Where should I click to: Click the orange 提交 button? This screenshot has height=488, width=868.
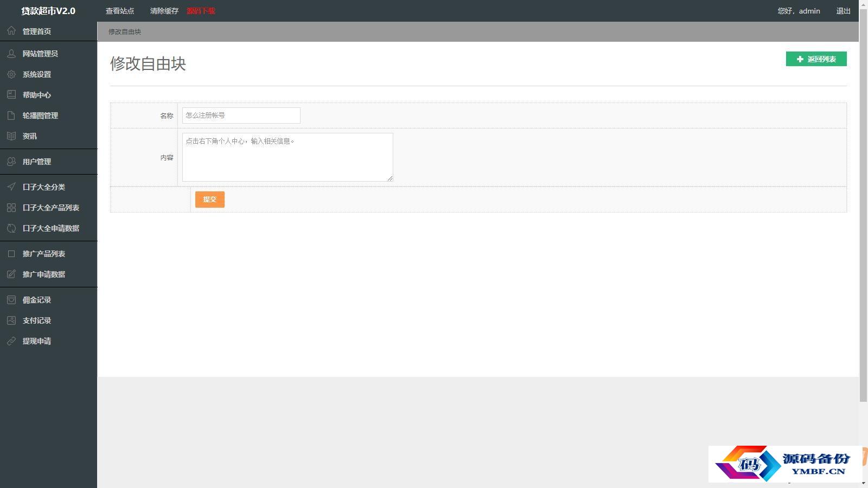pos(210,200)
